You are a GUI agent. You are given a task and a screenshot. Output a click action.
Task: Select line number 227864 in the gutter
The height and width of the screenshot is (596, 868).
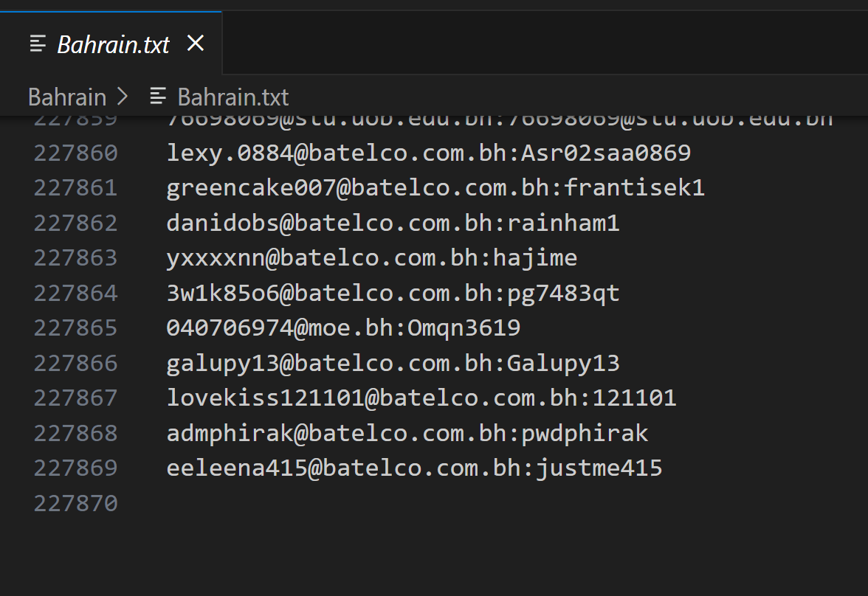coord(76,294)
